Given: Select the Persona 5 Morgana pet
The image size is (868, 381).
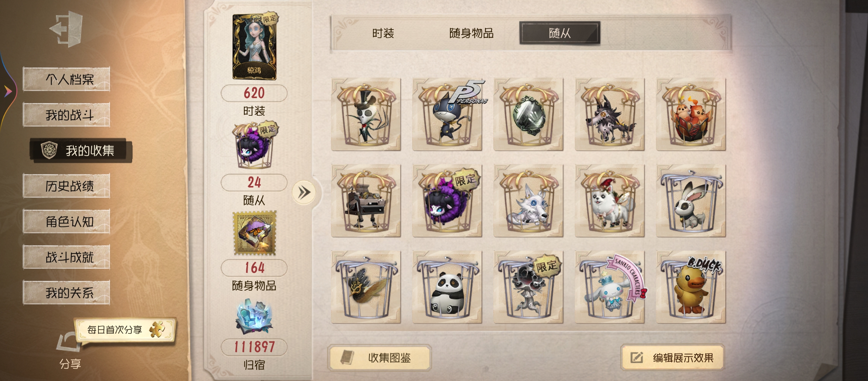Looking at the screenshot, I should point(447,114).
